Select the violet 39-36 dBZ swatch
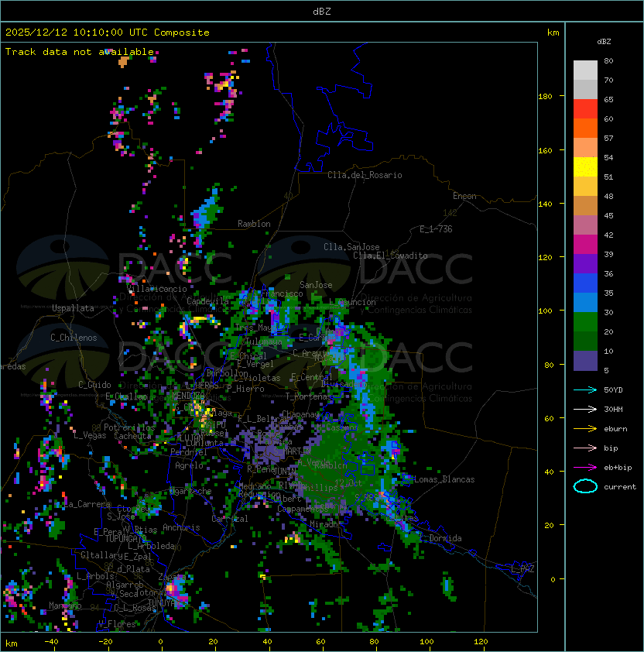The height and width of the screenshot is (652, 644). (x=585, y=263)
